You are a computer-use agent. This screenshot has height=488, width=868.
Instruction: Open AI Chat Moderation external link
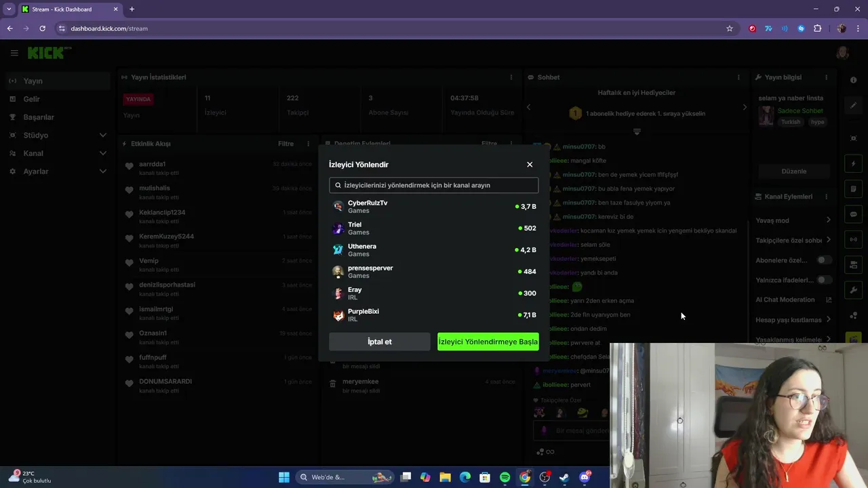click(x=829, y=300)
